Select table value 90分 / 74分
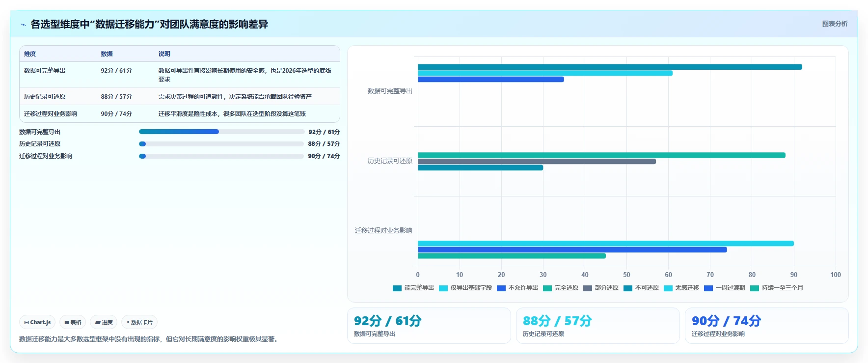The height and width of the screenshot is (363, 868). click(116, 114)
